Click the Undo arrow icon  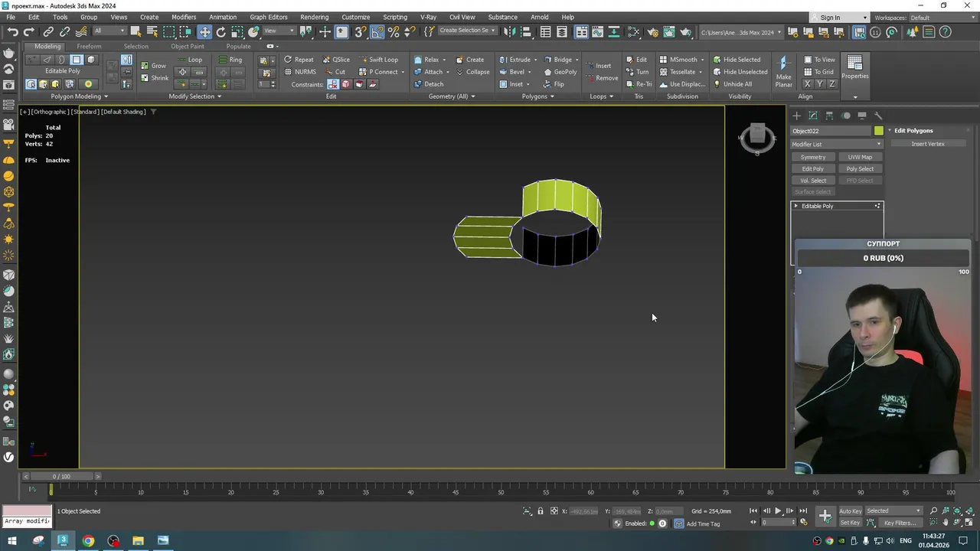(12, 32)
